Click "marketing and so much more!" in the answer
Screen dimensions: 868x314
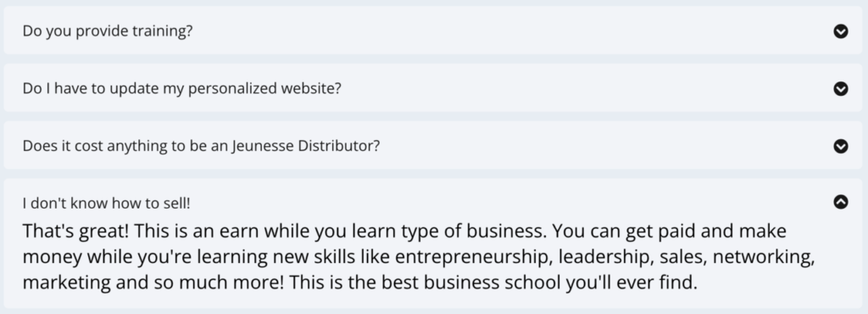point(153,283)
